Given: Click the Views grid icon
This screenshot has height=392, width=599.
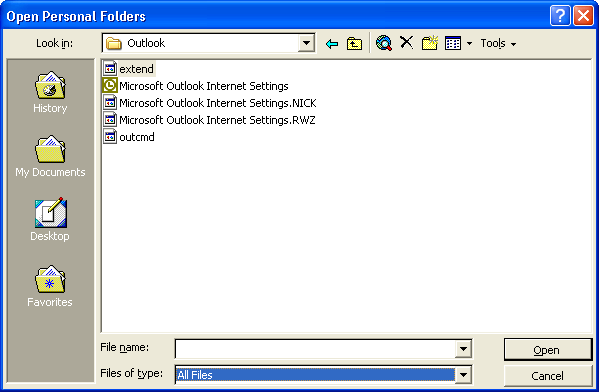Looking at the screenshot, I should 453,43.
